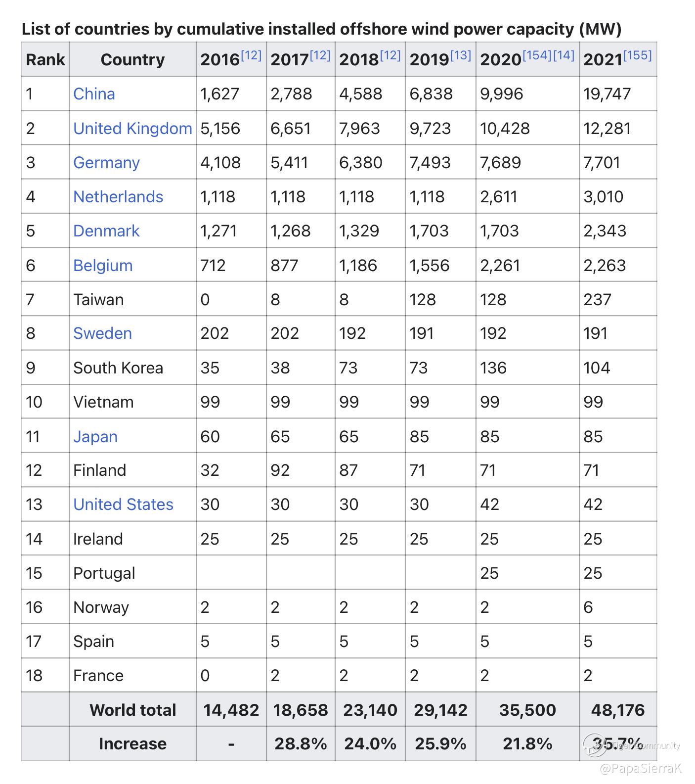Select the France row name

click(98, 676)
